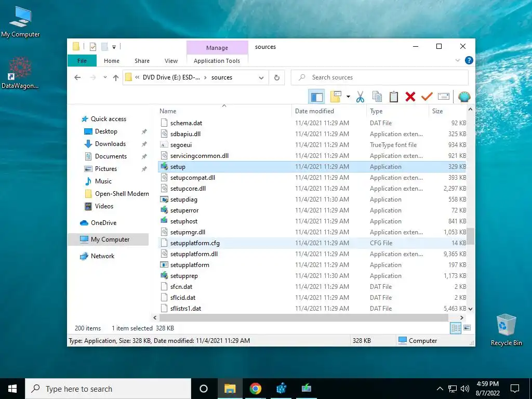
Task: Open the Windows Start button
Action: pos(12,389)
